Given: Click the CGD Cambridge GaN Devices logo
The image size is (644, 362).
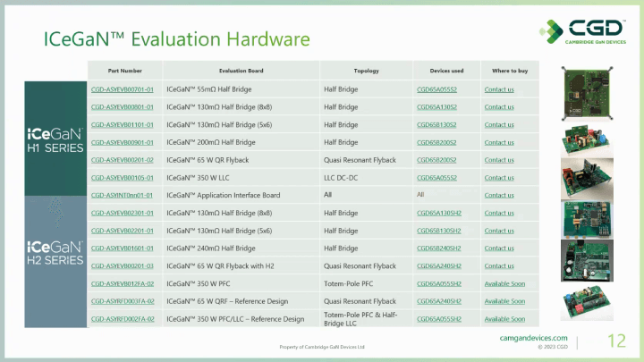Looking at the screenshot, I should [x=583, y=31].
